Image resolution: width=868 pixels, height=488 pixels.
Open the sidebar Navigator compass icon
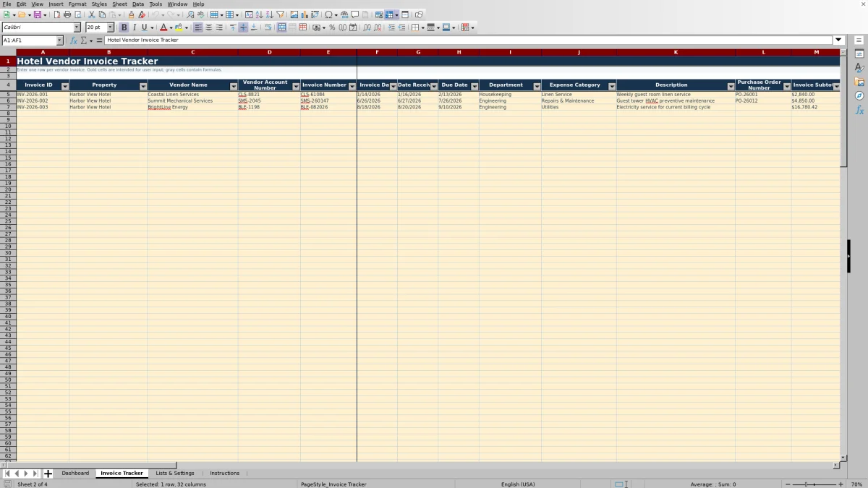(859, 95)
